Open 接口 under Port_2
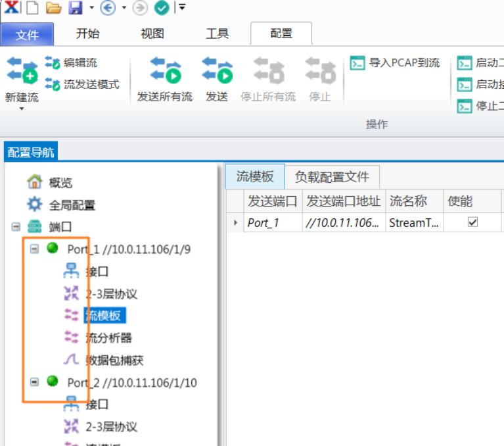 [97, 405]
